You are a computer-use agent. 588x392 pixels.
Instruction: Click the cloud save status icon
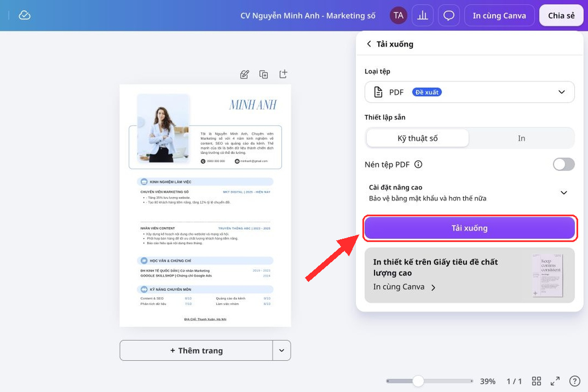pyautogui.click(x=24, y=15)
